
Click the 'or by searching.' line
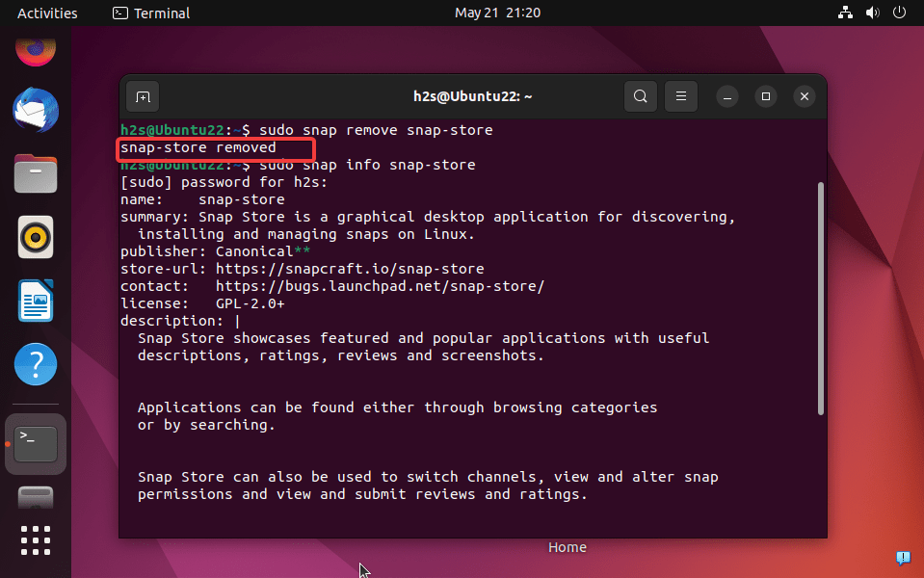click(206, 425)
